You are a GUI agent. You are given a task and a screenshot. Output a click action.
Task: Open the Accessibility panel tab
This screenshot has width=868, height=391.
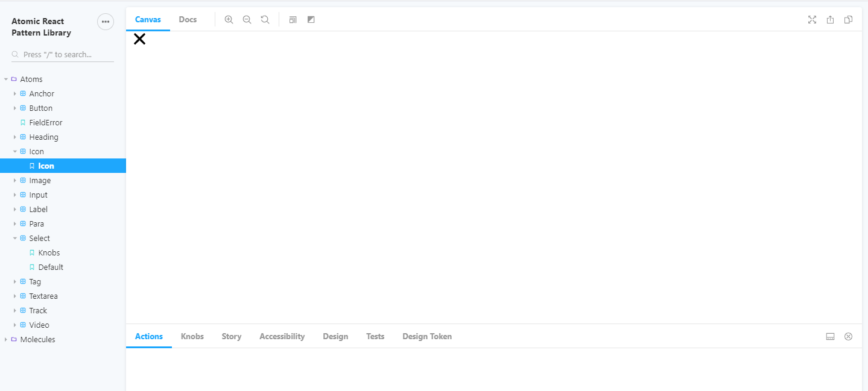coord(282,336)
